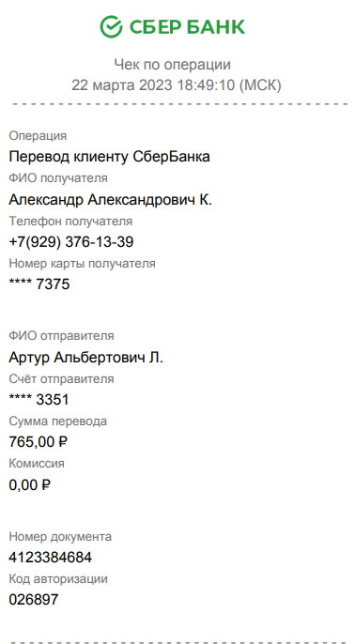Click the 'Комиссия' label
The width and height of the screenshot is (355, 644).
click(x=37, y=464)
